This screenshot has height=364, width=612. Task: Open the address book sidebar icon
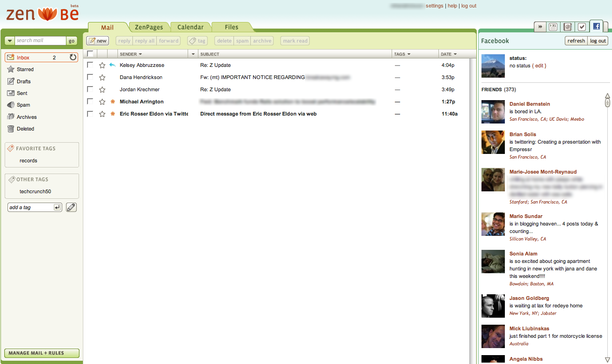[568, 27]
